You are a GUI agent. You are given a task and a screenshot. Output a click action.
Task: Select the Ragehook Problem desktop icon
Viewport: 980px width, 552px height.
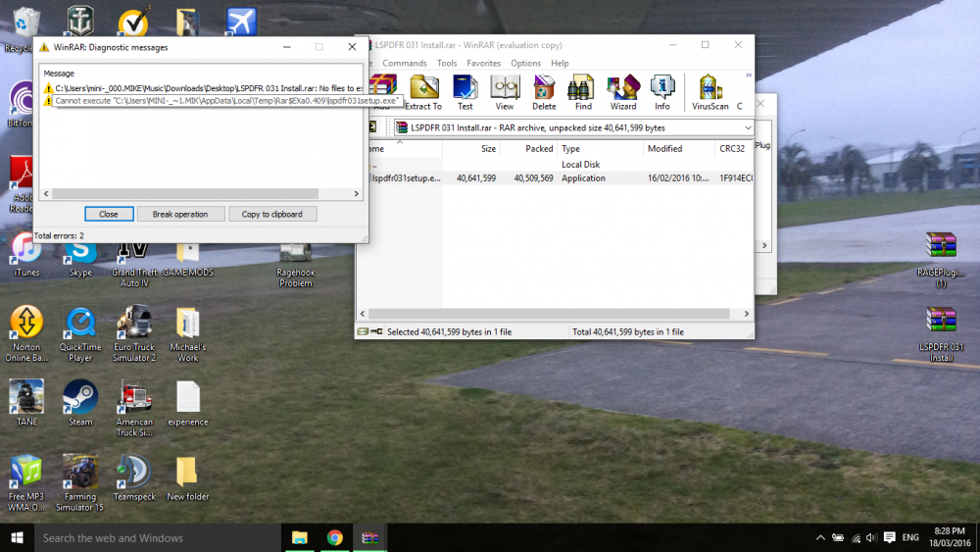tap(296, 265)
